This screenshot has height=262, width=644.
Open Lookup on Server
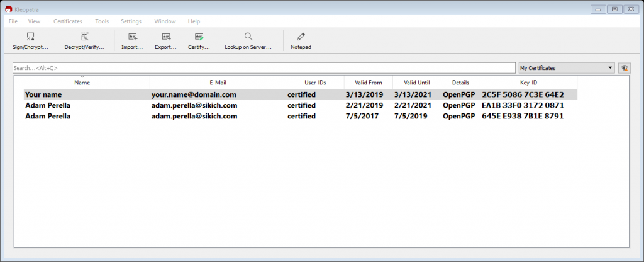point(248,37)
